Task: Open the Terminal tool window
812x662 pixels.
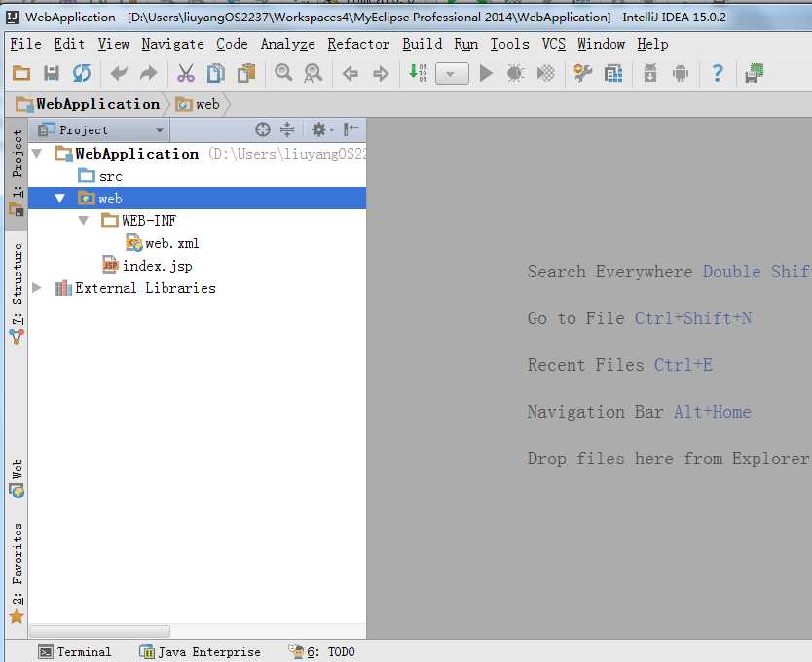Action: click(76, 651)
